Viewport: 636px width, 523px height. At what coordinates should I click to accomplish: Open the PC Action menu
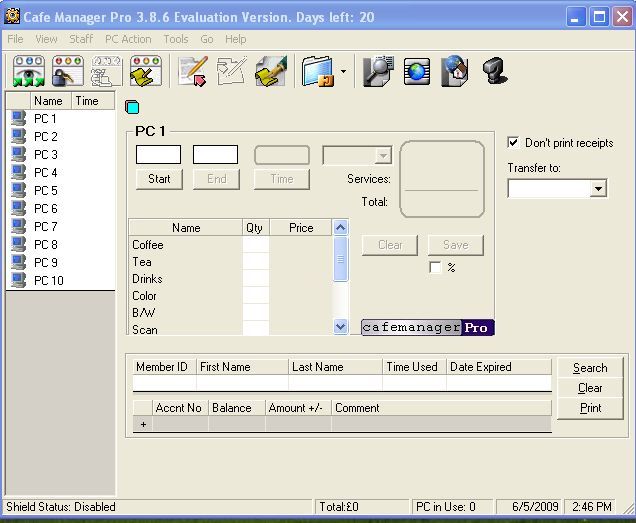coord(128,39)
